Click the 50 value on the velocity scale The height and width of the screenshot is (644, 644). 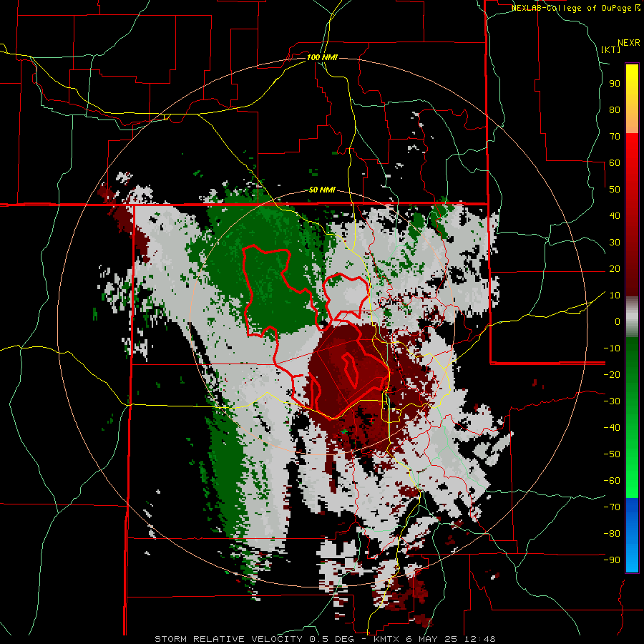click(x=615, y=190)
